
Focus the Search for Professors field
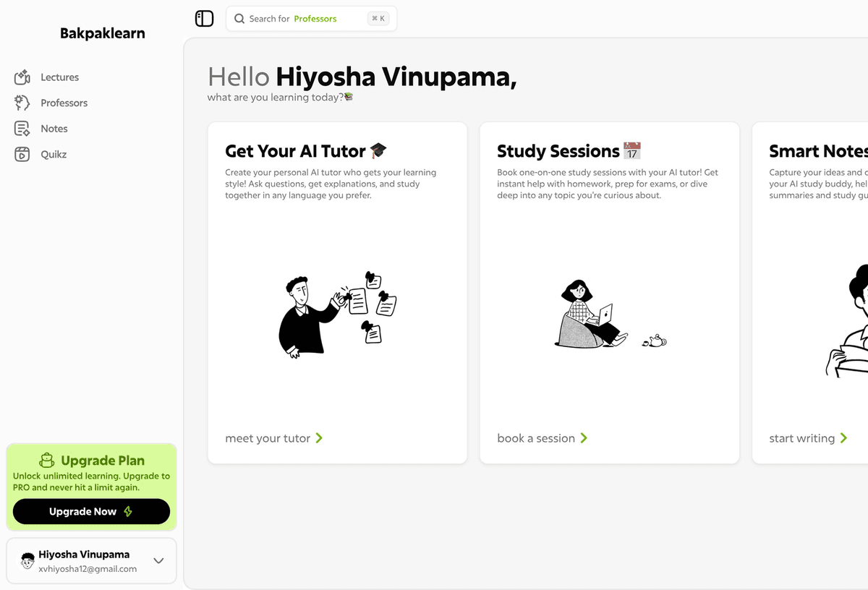312,19
